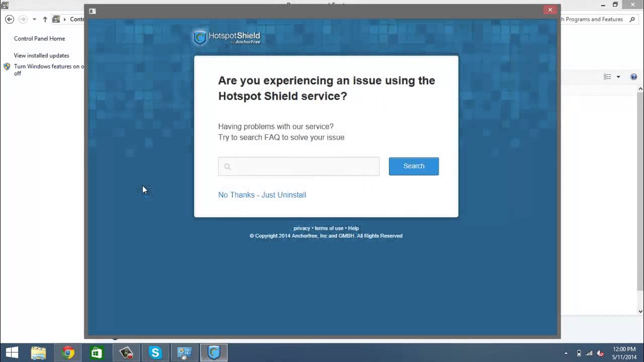
Task: Open recent locations dropdown in Control Panel
Action: pos(34,19)
